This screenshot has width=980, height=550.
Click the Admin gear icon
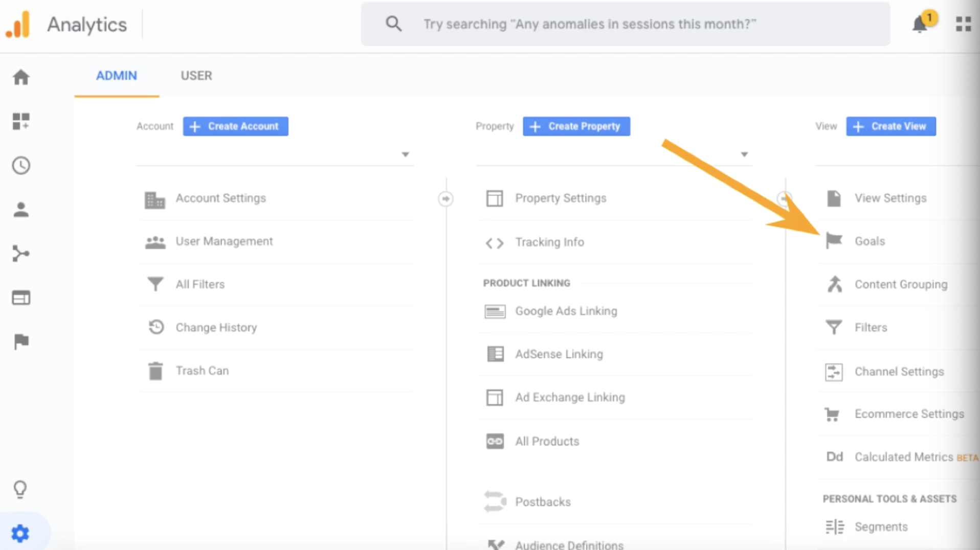tap(20, 533)
